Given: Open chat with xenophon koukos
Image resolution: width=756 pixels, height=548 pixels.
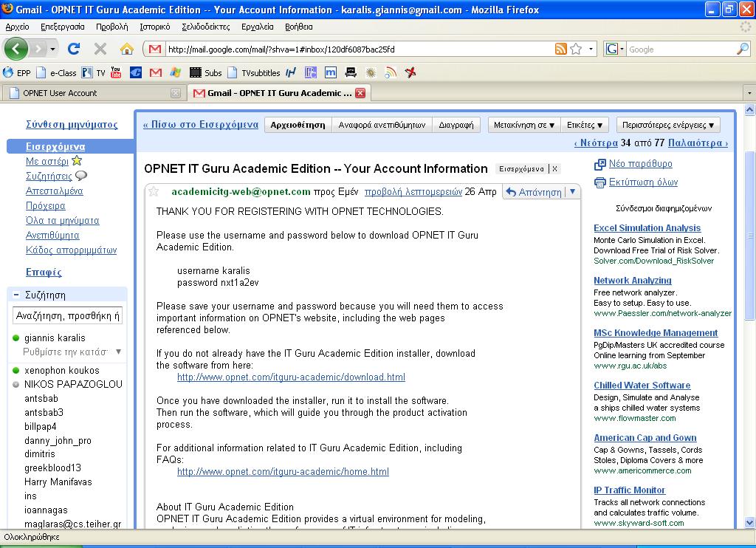Looking at the screenshot, I should (x=62, y=371).
